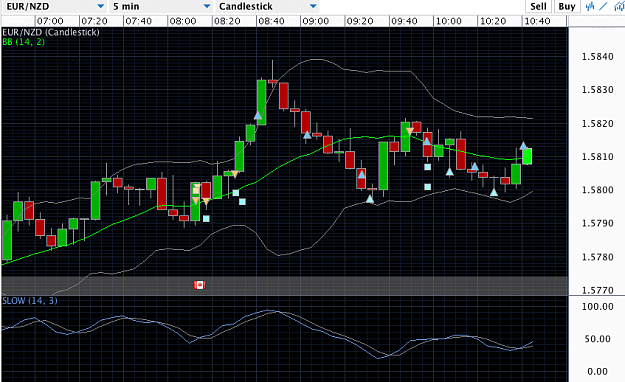
Task: Click the Buy button
Action: (x=567, y=6)
